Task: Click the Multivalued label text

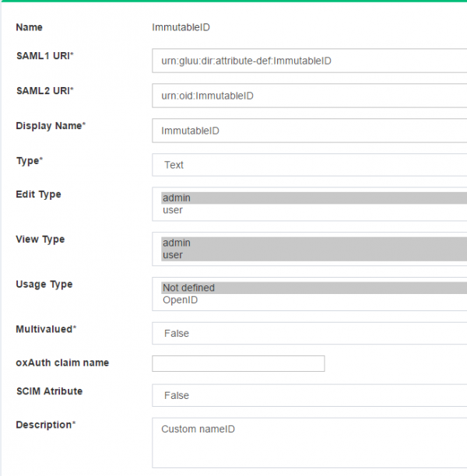Action: pos(46,329)
